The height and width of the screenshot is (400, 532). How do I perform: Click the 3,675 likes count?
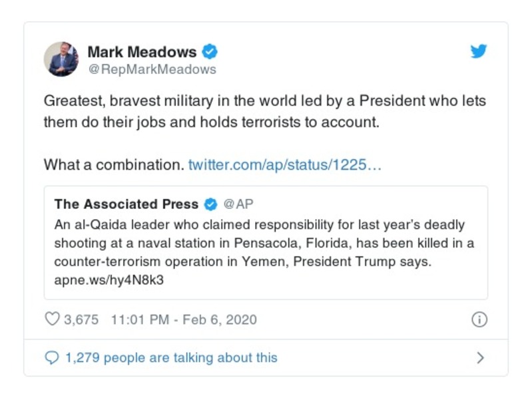(81, 319)
